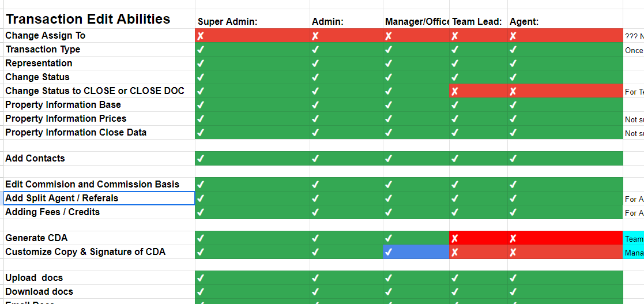Click the cyan note cell beside Generate CDA
The width and height of the screenshot is (644, 304).
pos(633,238)
